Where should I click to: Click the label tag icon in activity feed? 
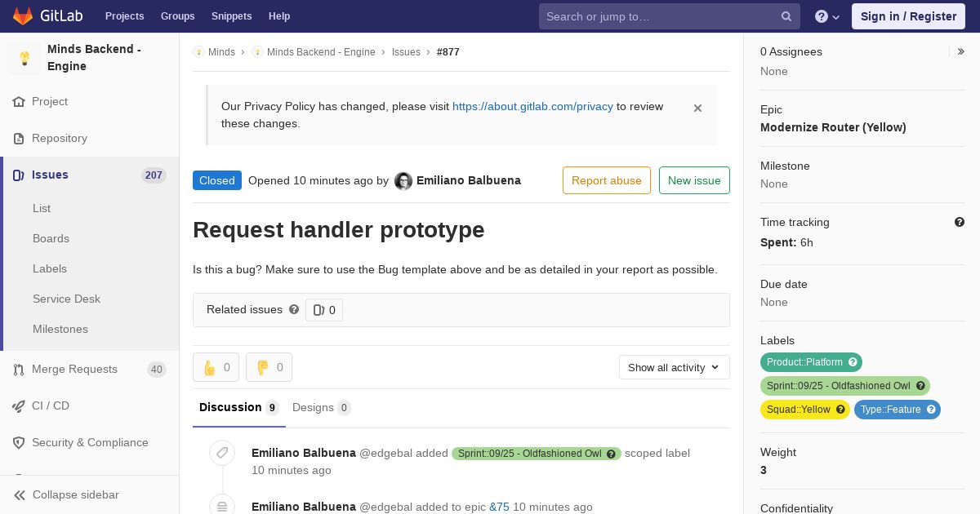(222, 453)
